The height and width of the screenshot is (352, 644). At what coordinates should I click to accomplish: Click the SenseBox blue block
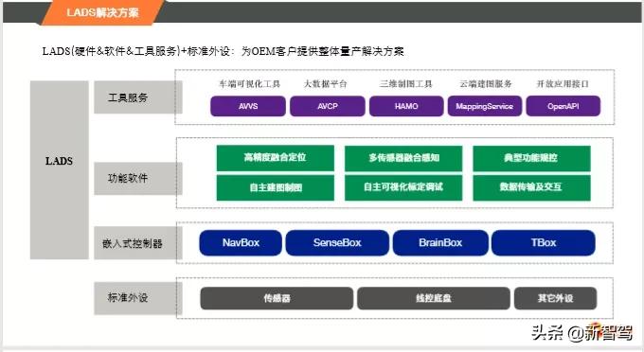coord(337,243)
